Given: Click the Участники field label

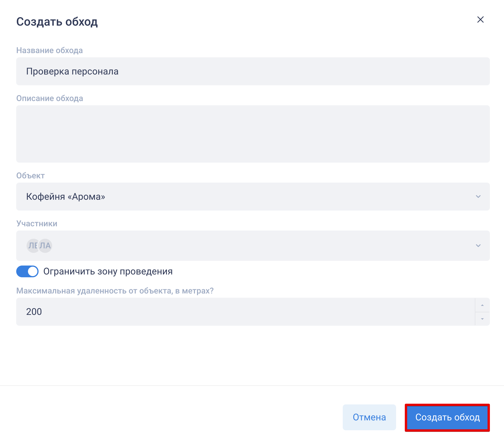Looking at the screenshot, I should click(37, 223).
